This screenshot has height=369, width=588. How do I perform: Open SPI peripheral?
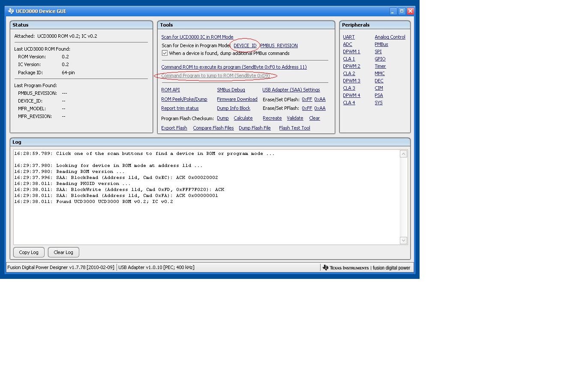(378, 51)
